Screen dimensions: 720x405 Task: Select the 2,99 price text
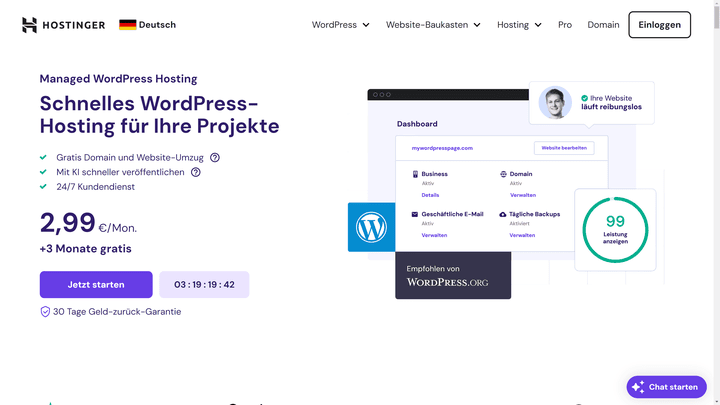[68, 223]
